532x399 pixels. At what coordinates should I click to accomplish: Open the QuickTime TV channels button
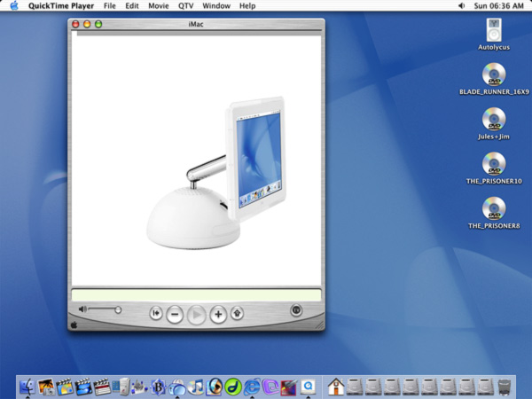pyautogui.click(x=296, y=310)
